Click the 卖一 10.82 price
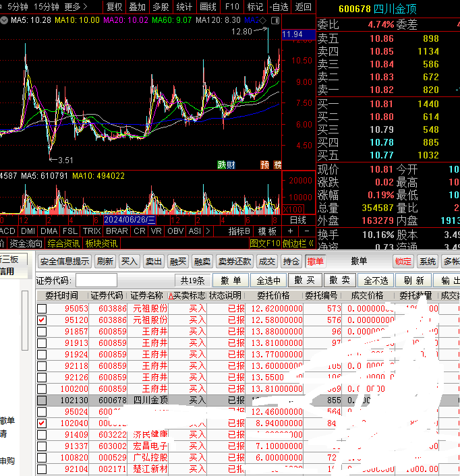 tap(381, 90)
